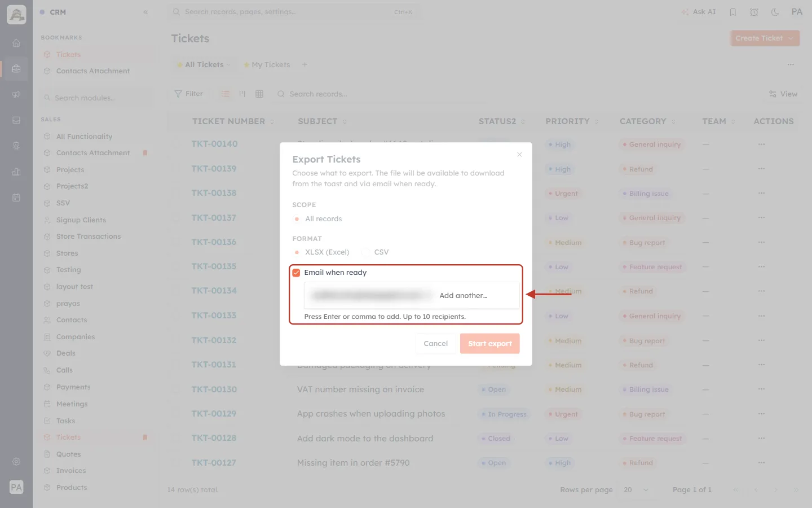Expand Create Ticket dropdown arrow
The height and width of the screenshot is (508, 812).
(791, 38)
